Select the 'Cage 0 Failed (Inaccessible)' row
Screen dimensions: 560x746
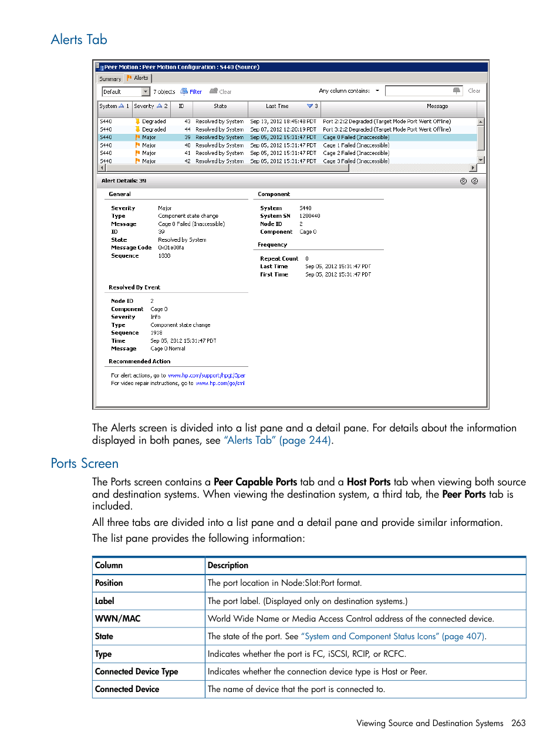(287, 137)
